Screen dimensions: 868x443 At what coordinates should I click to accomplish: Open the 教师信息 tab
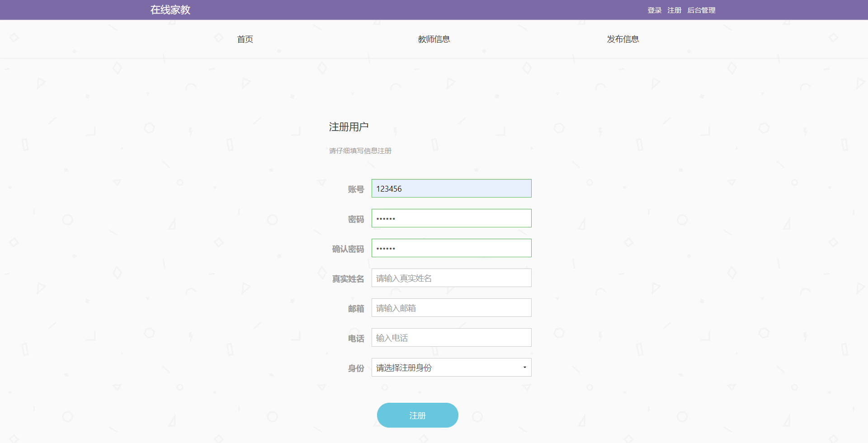(434, 39)
